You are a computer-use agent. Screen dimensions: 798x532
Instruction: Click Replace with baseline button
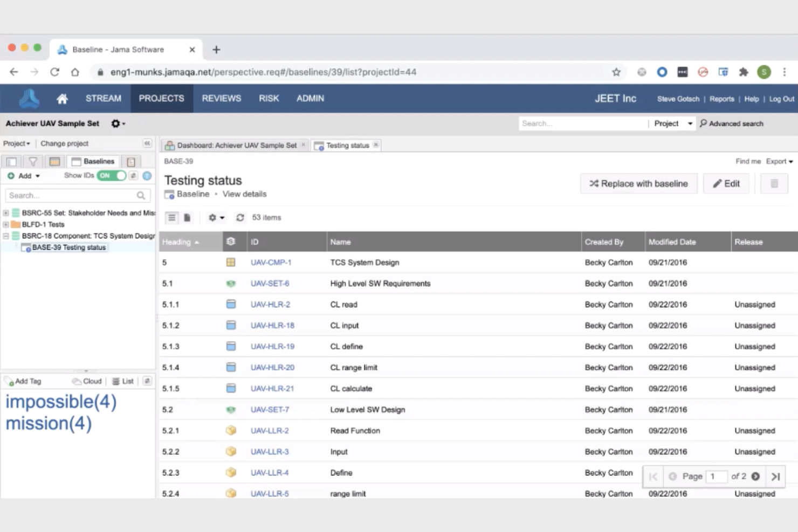tap(638, 184)
